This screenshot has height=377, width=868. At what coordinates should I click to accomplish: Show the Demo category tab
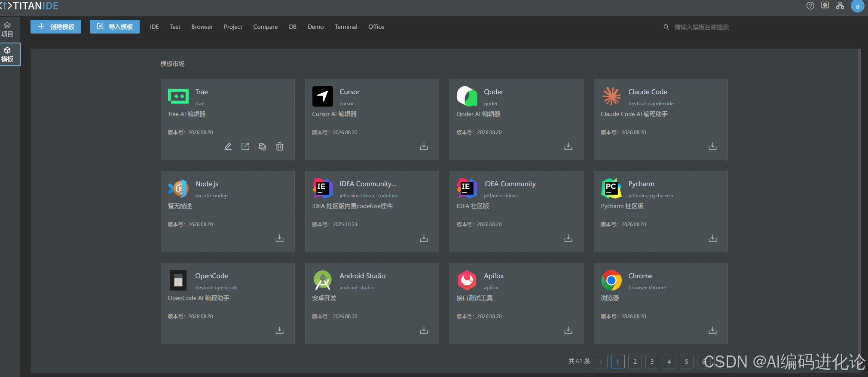pyautogui.click(x=316, y=27)
